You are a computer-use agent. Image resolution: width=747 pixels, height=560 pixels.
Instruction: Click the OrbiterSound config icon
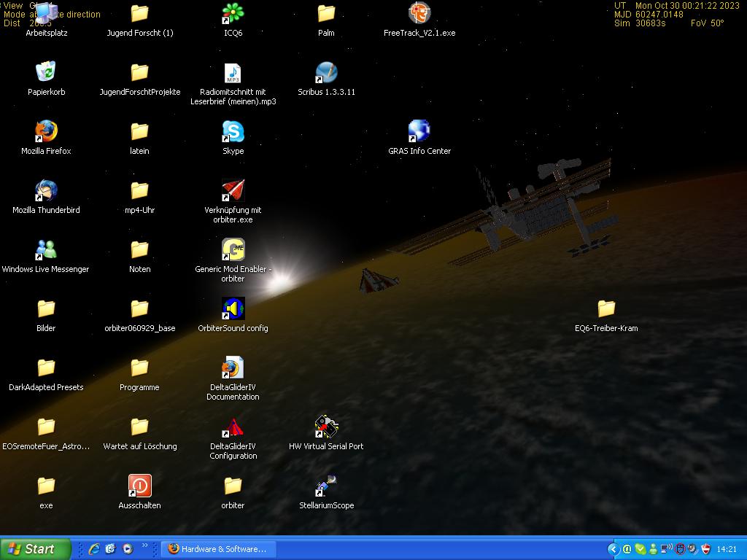(x=233, y=309)
